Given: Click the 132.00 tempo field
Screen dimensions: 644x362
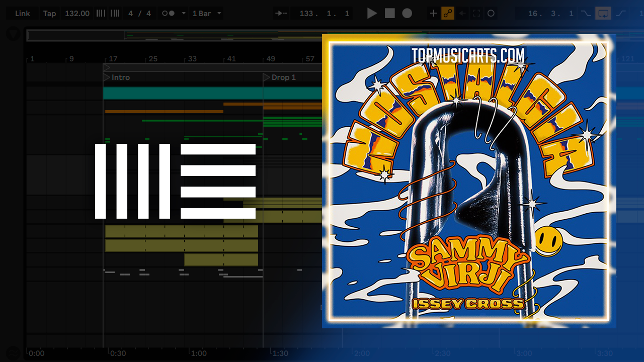Looking at the screenshot, I should [x=77, y=14].
